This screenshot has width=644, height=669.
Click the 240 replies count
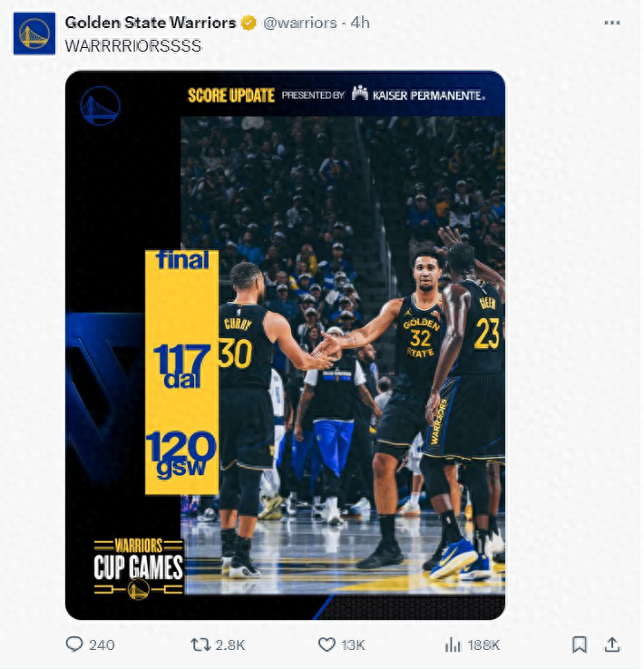pos(102,645)
